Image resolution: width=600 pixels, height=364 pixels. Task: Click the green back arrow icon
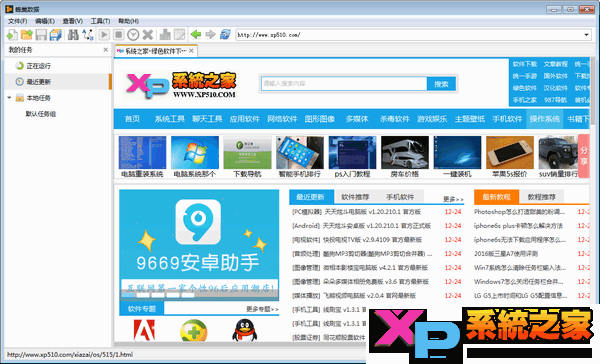click(x=196, y=35)
